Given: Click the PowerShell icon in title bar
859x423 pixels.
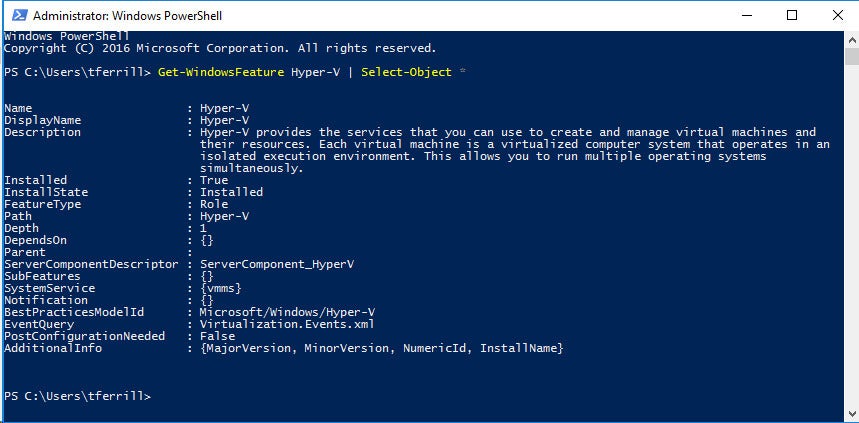Looking at the screenshot, I should (x=20, y=15).
